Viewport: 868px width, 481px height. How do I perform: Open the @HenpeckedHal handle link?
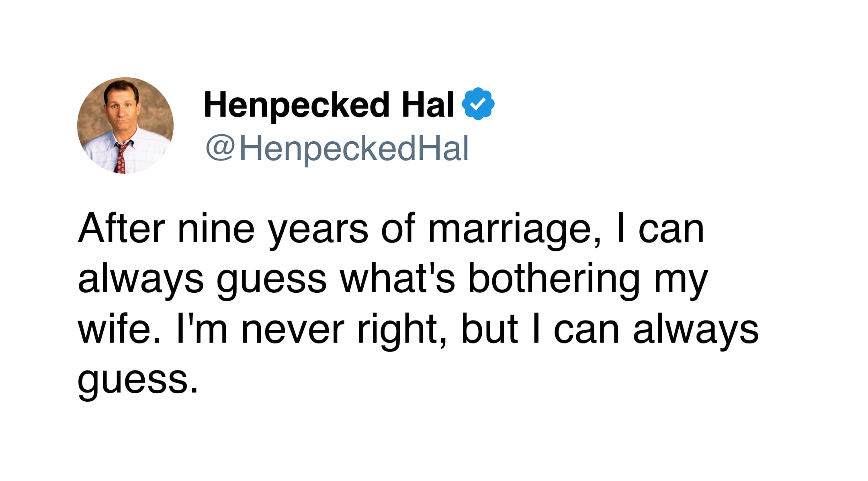pyautogui.click(x=337, y=148)
